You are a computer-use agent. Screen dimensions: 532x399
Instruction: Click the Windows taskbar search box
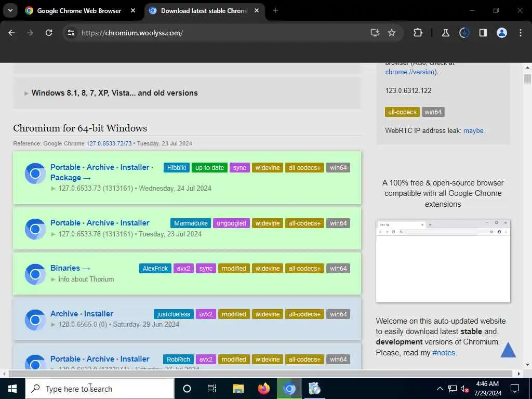coord(100,389)
